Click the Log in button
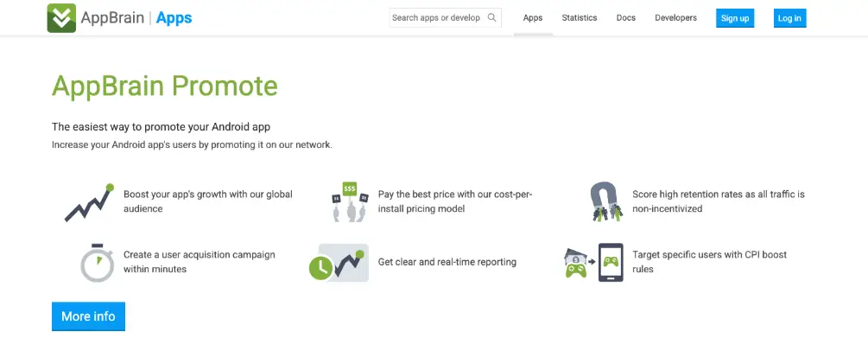868x351 pixels. point(789,18)
